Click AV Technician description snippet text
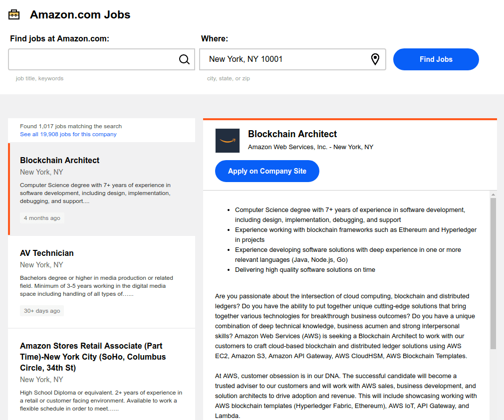The image size is (504, 420). 96,286
